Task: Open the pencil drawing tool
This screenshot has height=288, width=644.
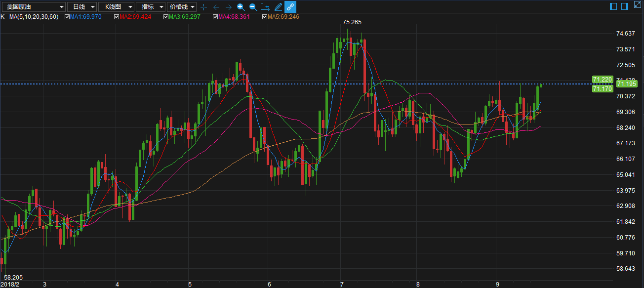Action: (278, 7)
